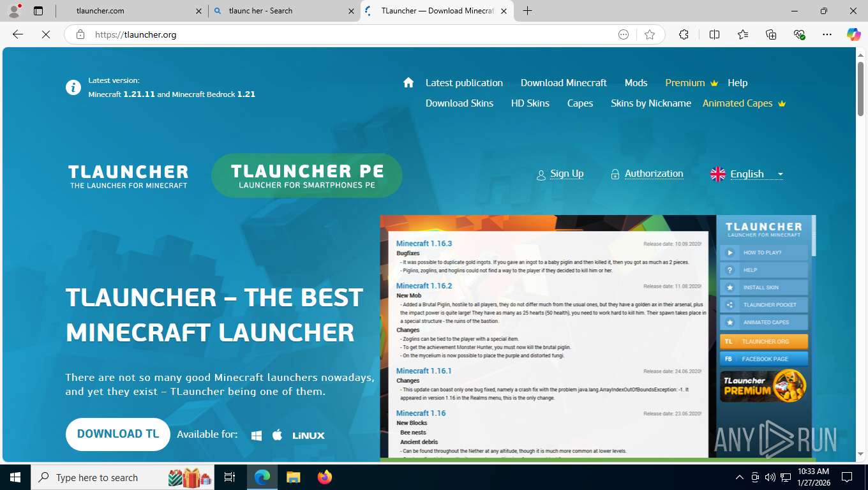Viewport: 868px width, 490px height.
Task: Open HD Skins page
Action: pyautogui.click(x=530, y=103)
